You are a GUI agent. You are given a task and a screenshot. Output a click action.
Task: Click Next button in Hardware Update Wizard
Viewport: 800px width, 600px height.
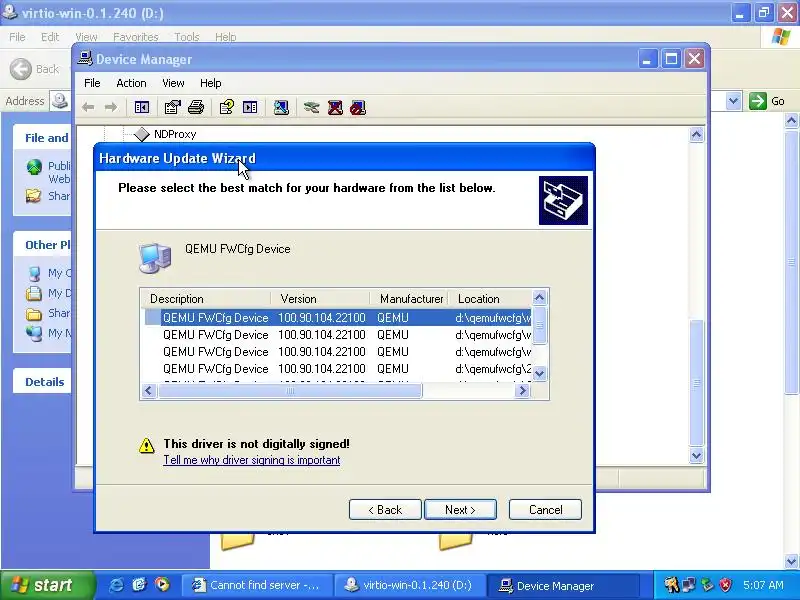pyautogui.click(x=460, y=510)
